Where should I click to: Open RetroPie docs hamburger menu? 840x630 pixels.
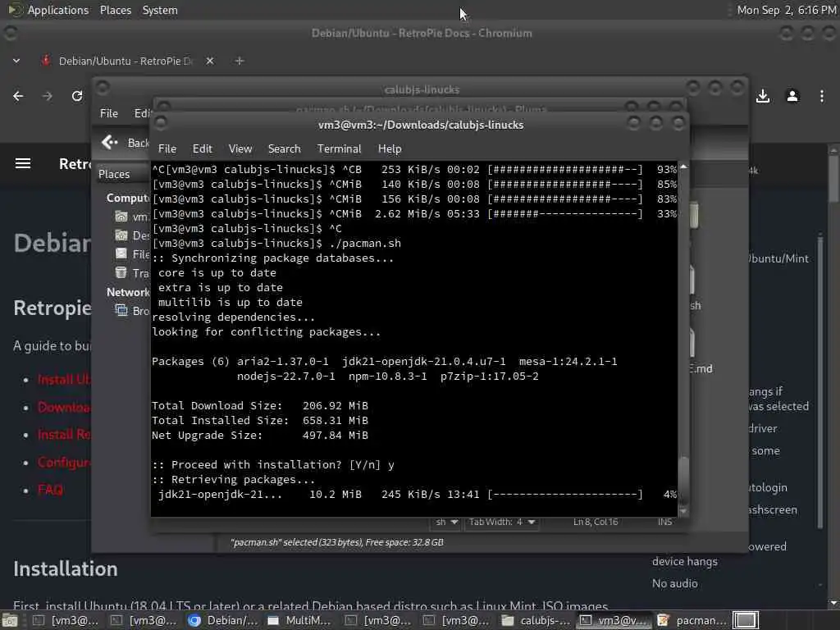[x=22, y=163]
